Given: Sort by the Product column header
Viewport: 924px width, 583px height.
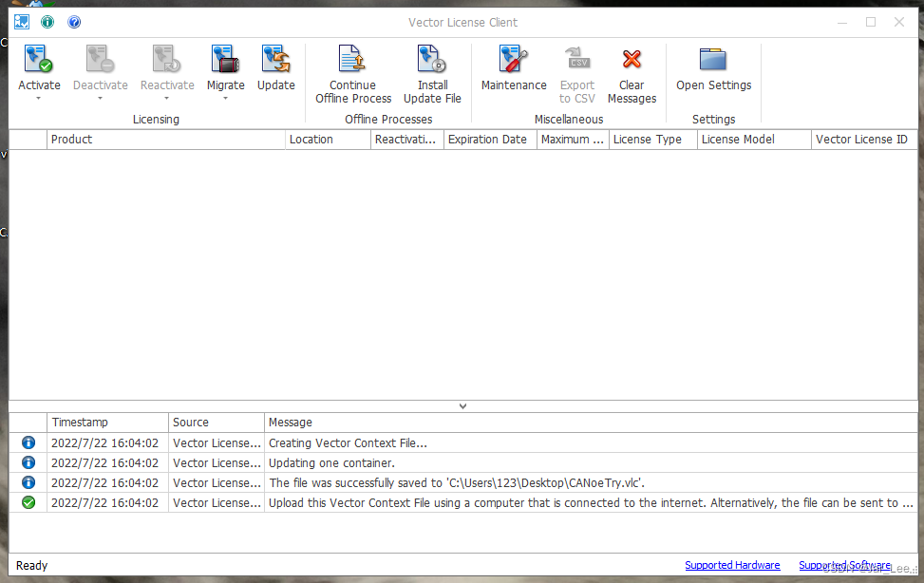Looking at the screenshot, I should point(165,140).
